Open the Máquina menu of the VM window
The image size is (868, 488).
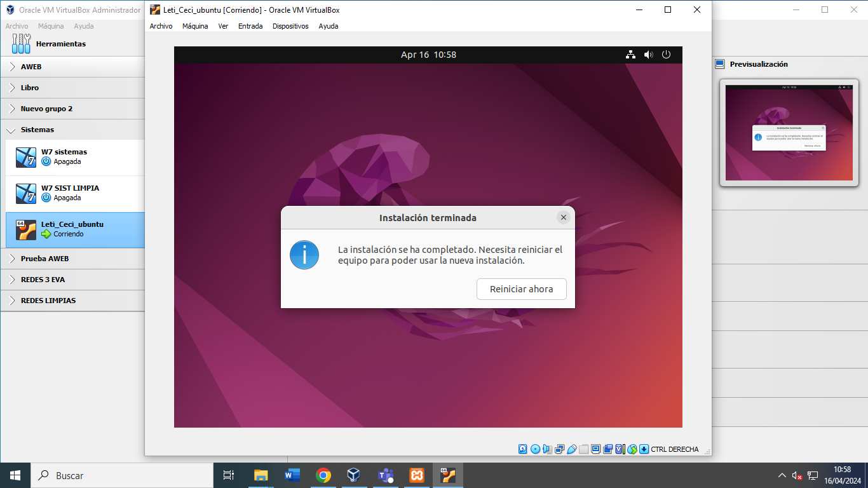point(195,26)
